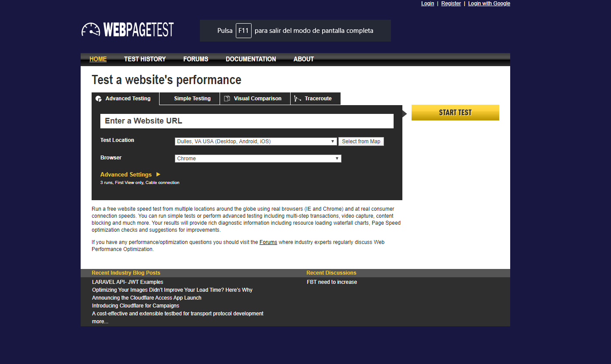Open the FORUMS navigation item
The height and width of the screenshot is (364, 611).
196,59
